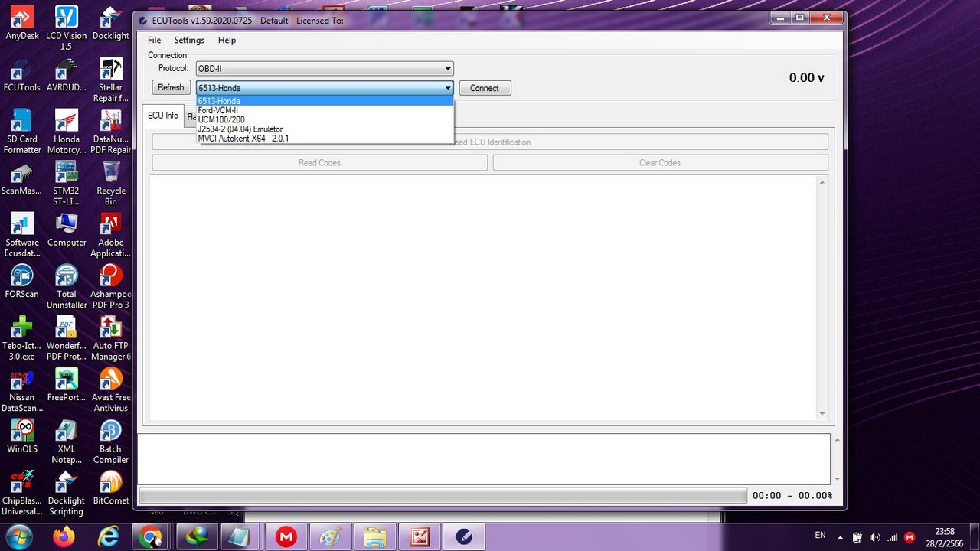Click the log box scrollbar up arrow

[836, 440]
